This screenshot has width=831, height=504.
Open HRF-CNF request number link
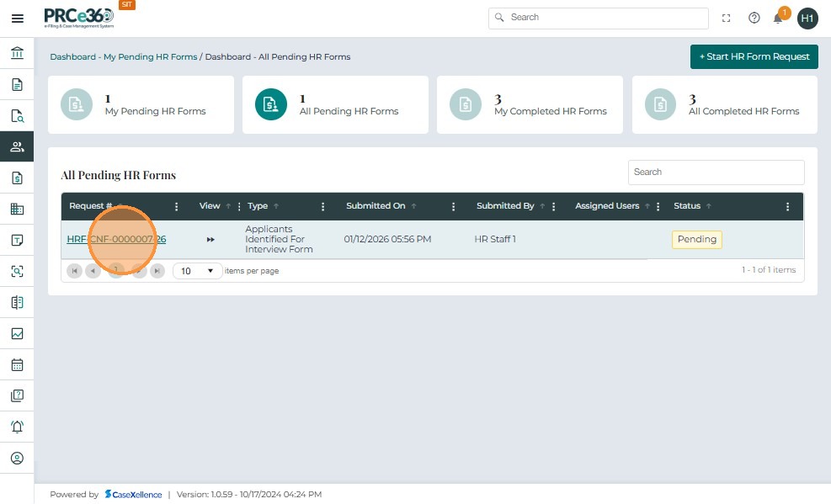116,239
